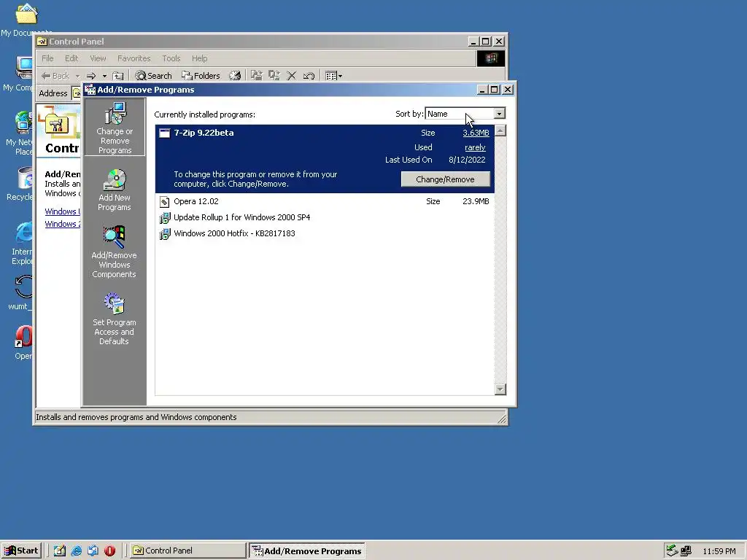This screenshot has width=747, height=560.
Task: Click the Undo toolbar icon
Action: 309,76
